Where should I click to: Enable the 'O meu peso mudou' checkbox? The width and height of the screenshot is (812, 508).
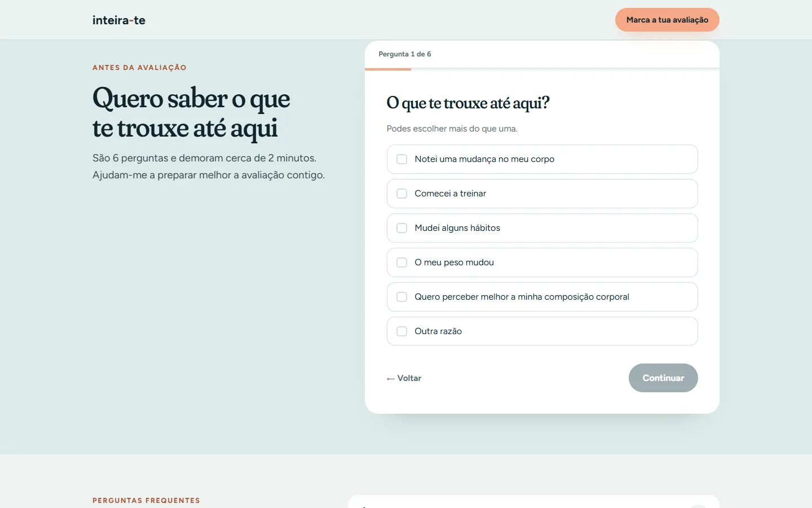click(x=401, y=262)
